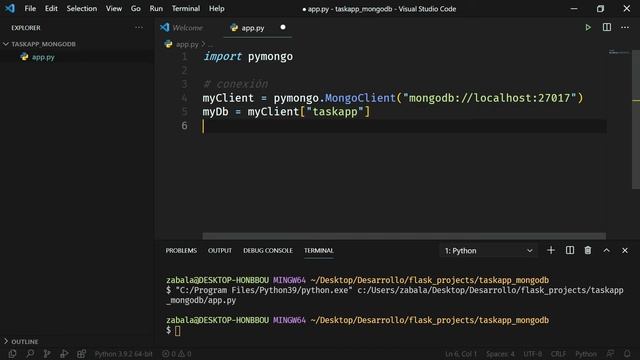Click the minimap preview in editor
This screenshot has height=360, width=640.
point(618,52)
